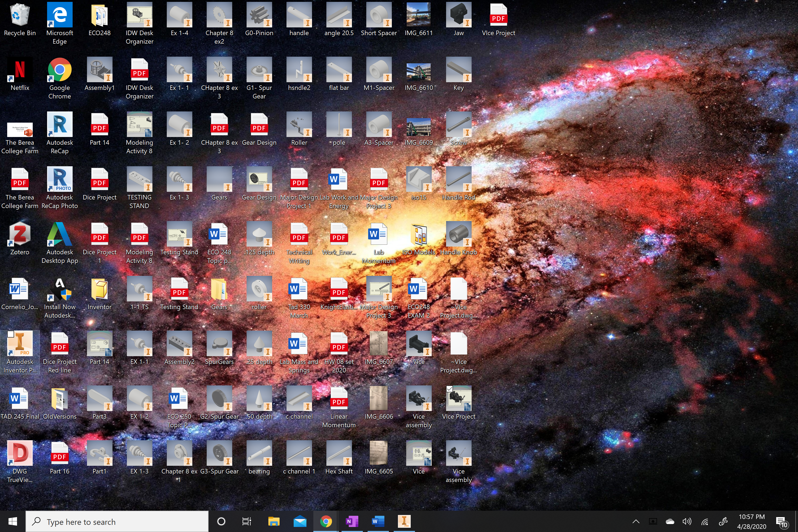Select the SpurGears assembly file

tap(219, 348)
